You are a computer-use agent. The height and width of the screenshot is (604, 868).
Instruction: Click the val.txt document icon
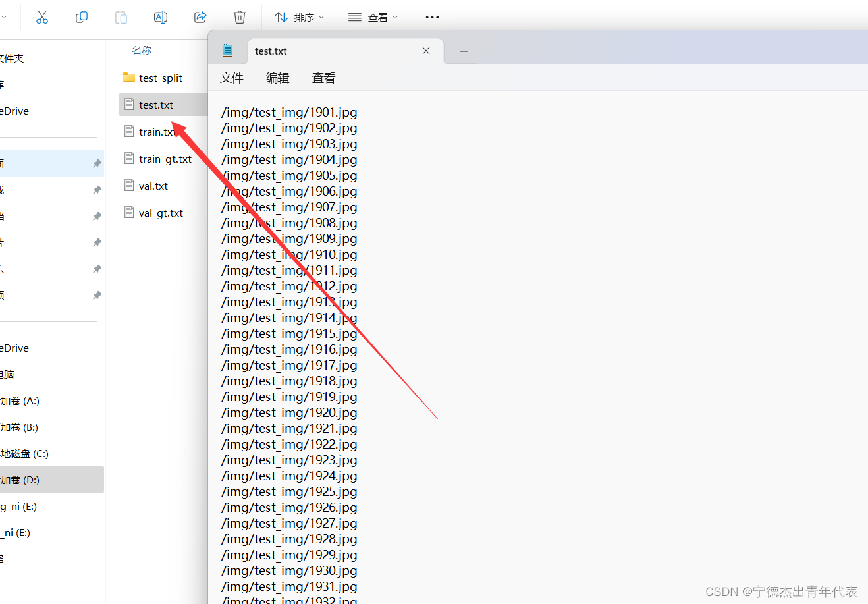click(129, 186)
